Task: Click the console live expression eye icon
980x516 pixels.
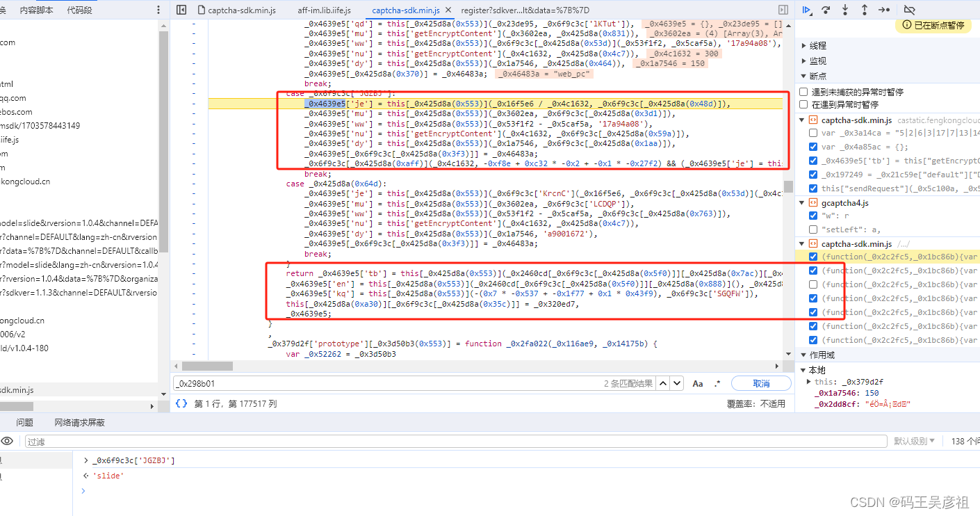Action: [7, 441]
